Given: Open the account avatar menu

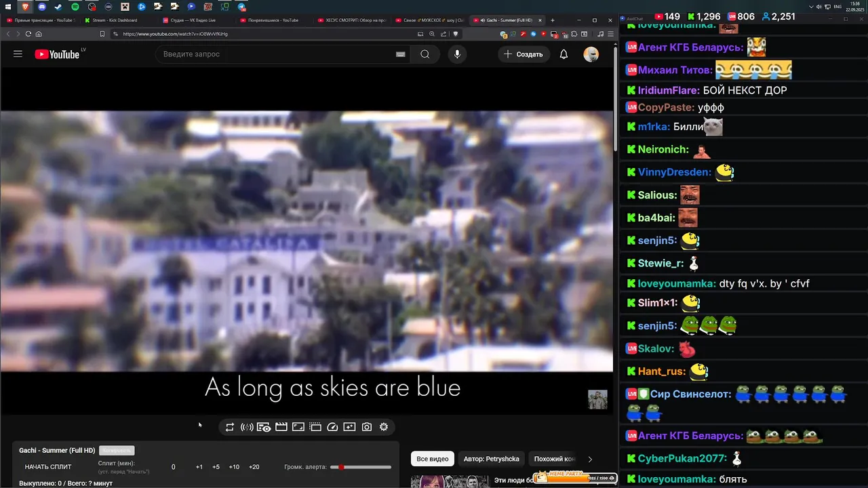Looking at the screenshot, I should pos(591,54).
